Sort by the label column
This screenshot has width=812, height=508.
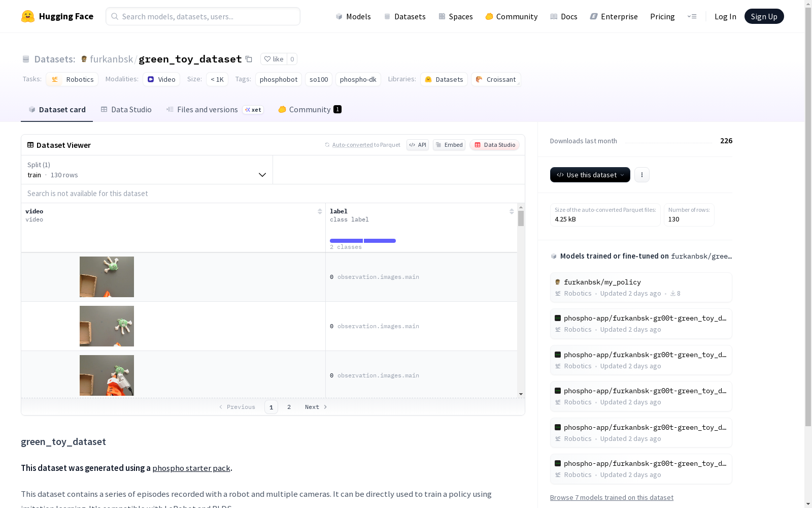coord(512,211)
